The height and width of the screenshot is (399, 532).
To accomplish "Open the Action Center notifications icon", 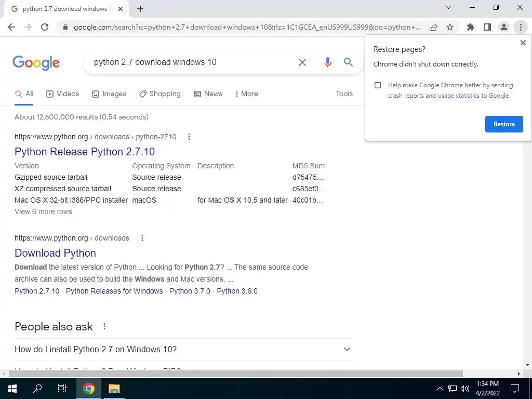I will 515,389.
